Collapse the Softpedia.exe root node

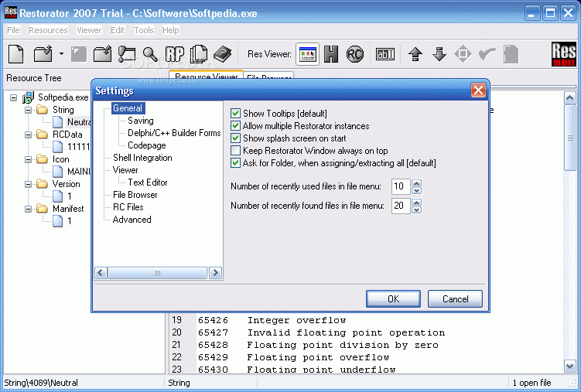point(14,97)
